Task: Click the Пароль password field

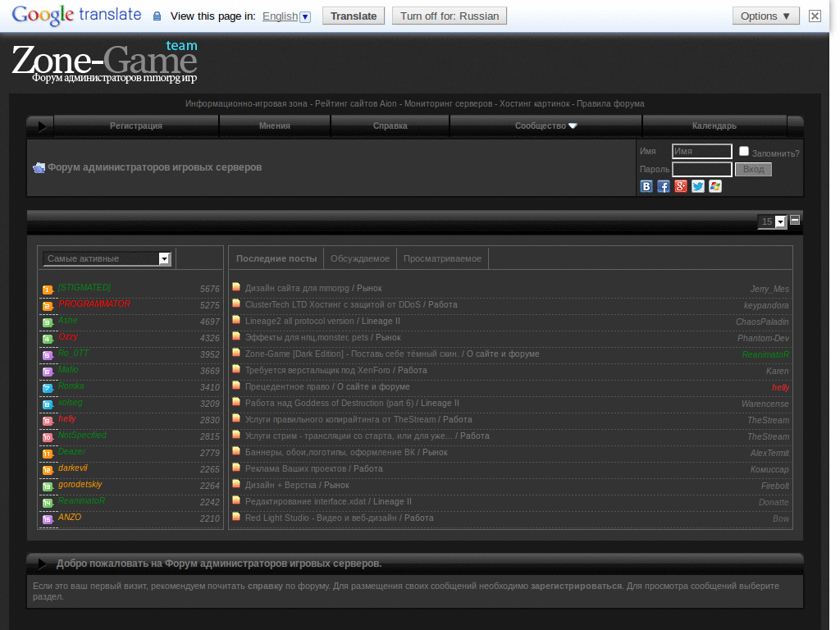Action: [x=702, y=170]
